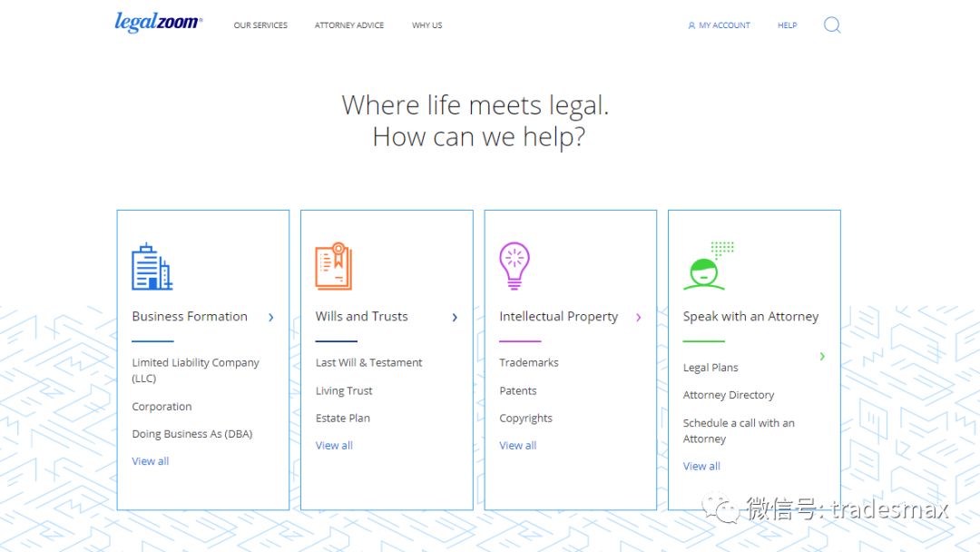Select the Living Trust link
The width and height of the screenshot is (980, 552).
point(344,390)
